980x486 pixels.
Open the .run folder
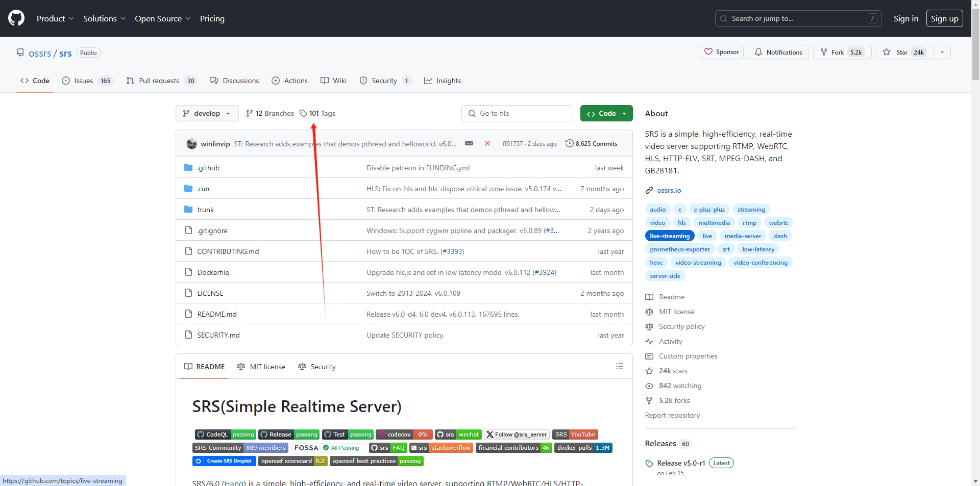pyautogui.click(x=203, y=189)
